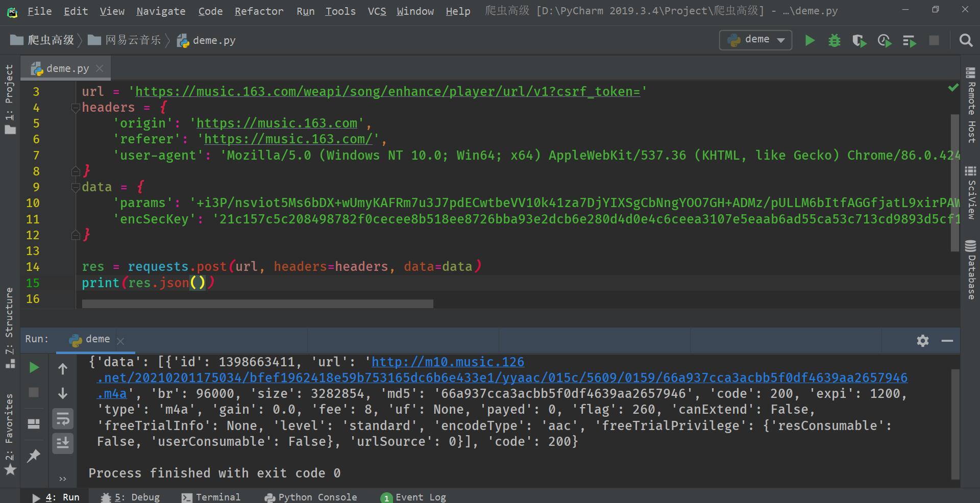Open the File menu
The height and width of the screenshot is (503, 980).
point(39,11)
